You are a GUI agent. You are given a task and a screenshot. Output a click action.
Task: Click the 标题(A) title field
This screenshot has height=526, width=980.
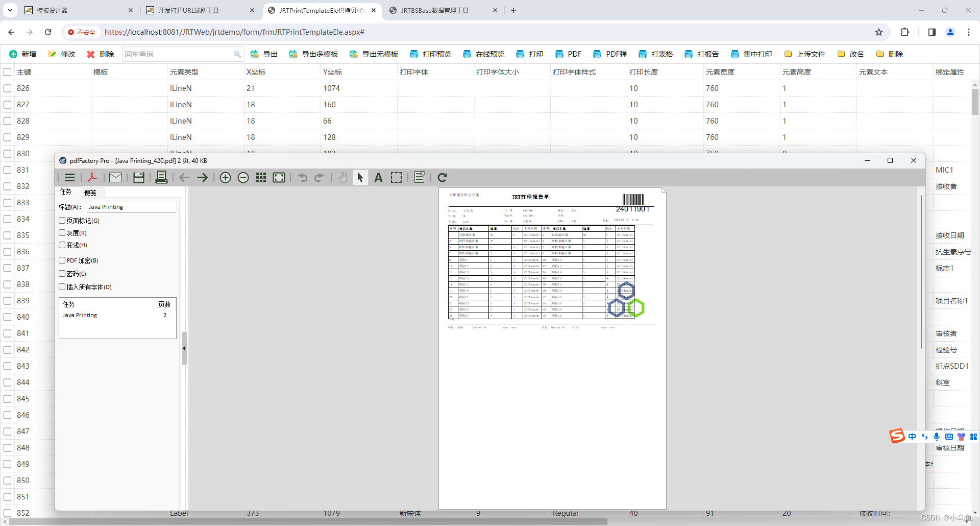(131, 207)
